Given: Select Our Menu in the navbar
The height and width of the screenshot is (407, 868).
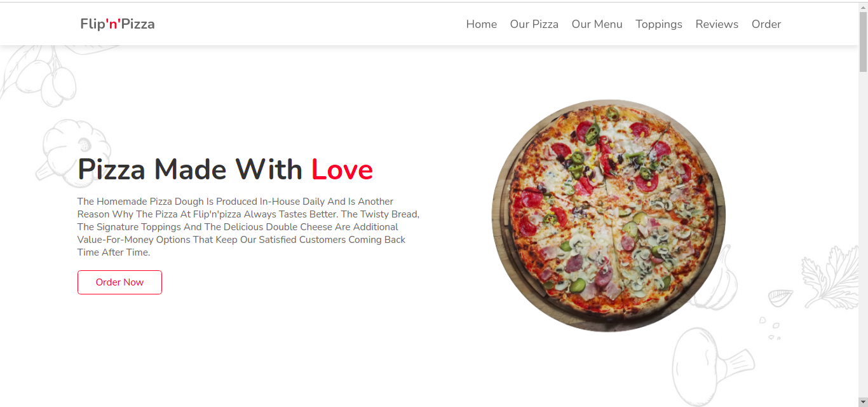Looking at the screenshot, I should 597,24.
